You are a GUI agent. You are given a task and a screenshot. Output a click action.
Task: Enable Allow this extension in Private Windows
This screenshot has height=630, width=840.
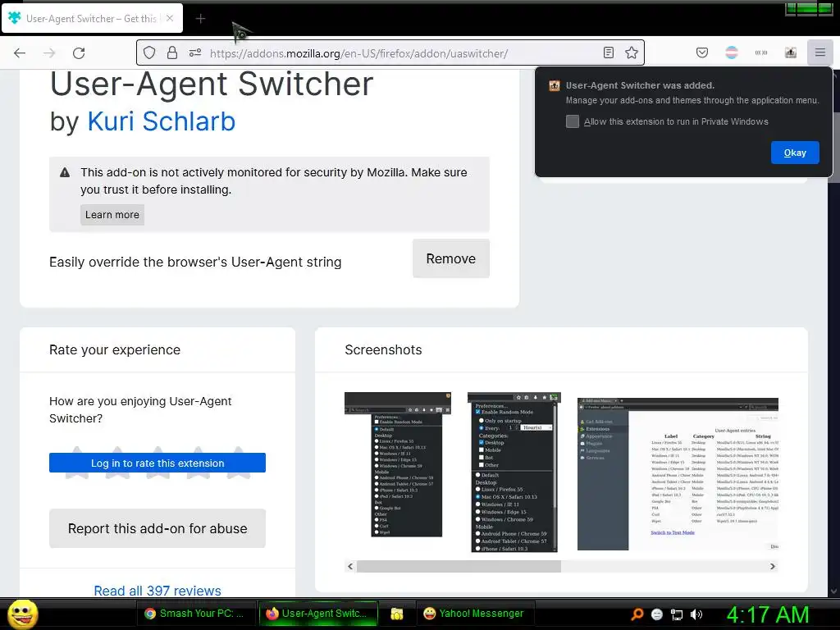(572, 121)
